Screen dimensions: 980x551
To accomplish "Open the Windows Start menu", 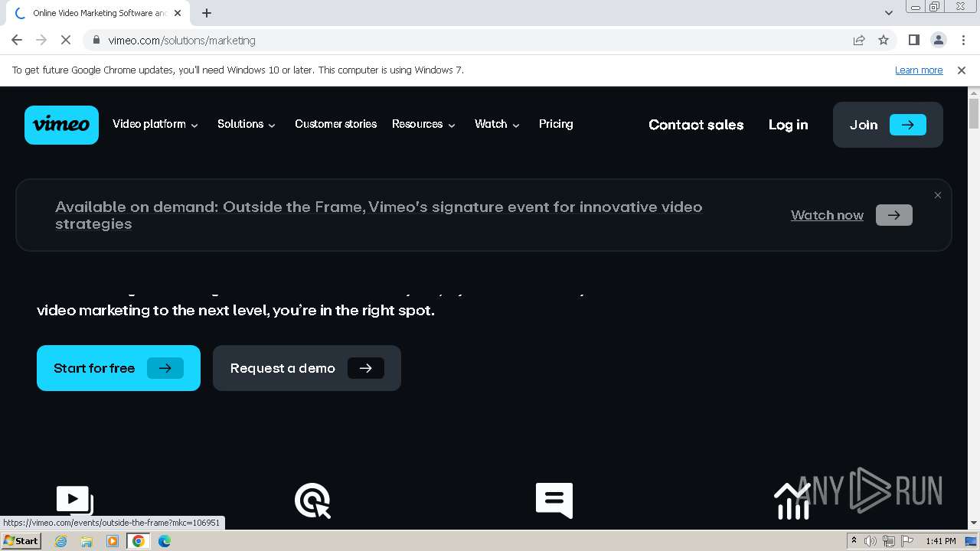I will (x=21, y=541).
